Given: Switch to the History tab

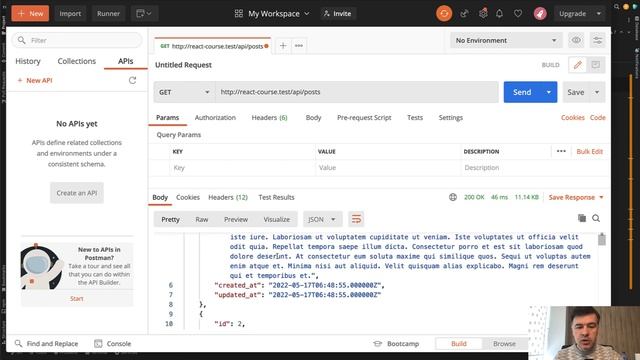Looking at the screenshot, I should pyautogui.click(x=28, y=61).
